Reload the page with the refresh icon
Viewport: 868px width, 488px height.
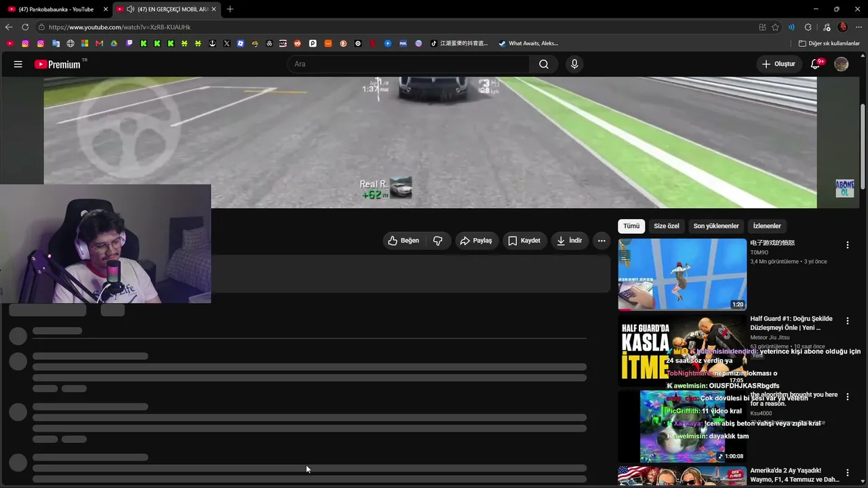coord(25,27)
